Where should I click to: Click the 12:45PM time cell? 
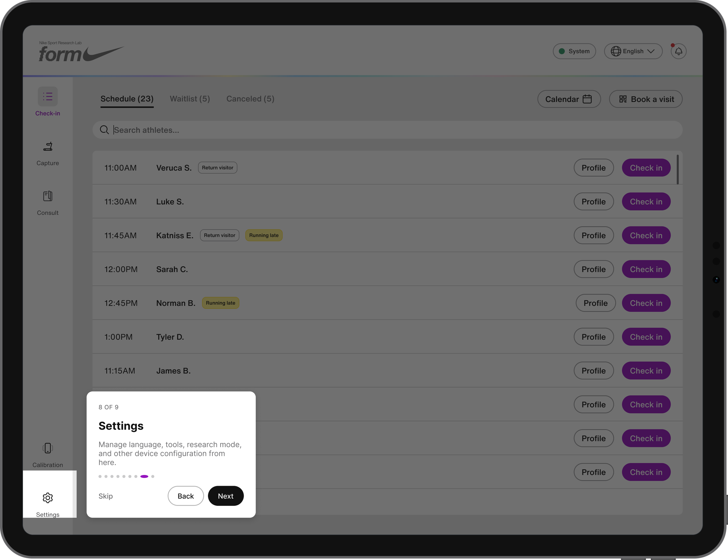pos(121,303)
